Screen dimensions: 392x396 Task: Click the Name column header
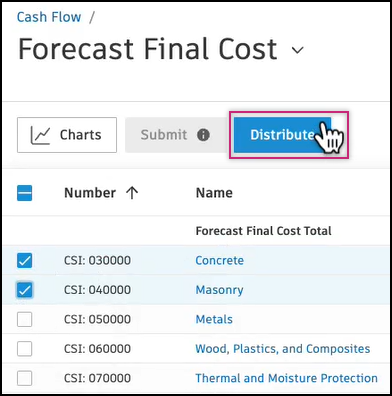pyautogui.click(x=214, y=193)
